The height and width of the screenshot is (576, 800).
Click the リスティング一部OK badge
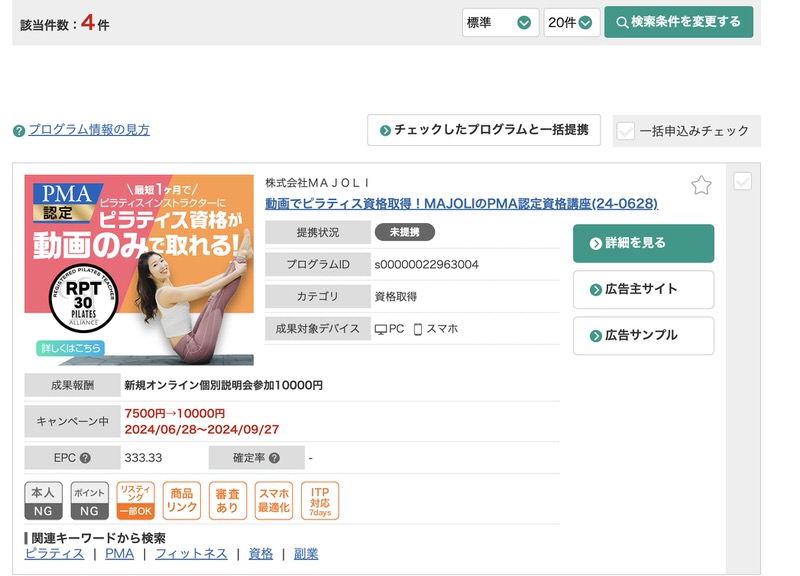pyautogui.click(x=136, y=501)
